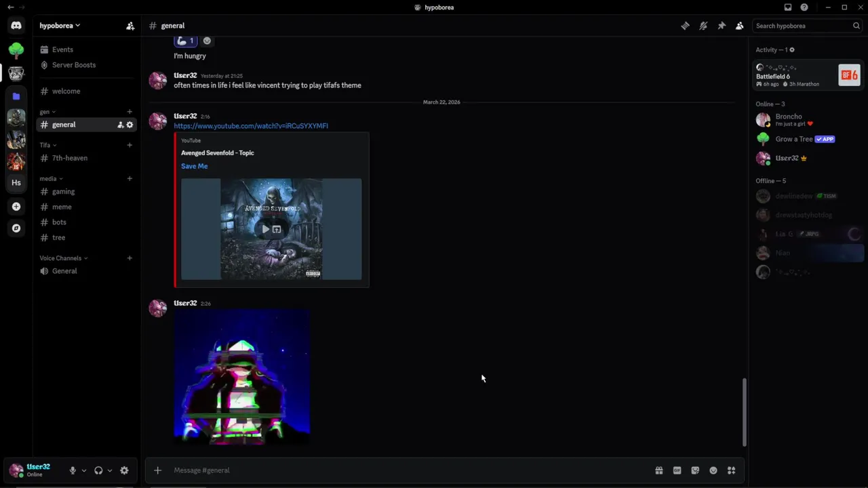The image size is (868, 488).
Task: Click Avenged Sevenfold - Topic author link
Action: (x=218, y=153)
